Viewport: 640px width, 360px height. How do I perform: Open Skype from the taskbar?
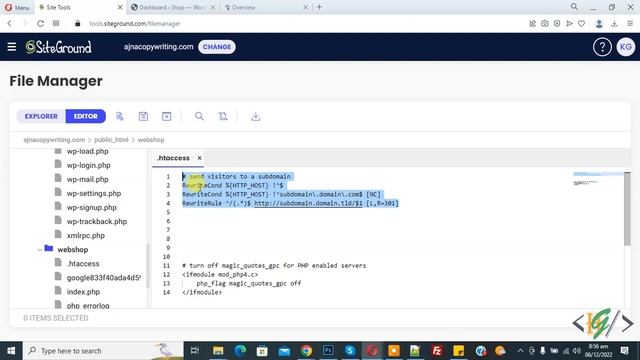click(350, 351)
